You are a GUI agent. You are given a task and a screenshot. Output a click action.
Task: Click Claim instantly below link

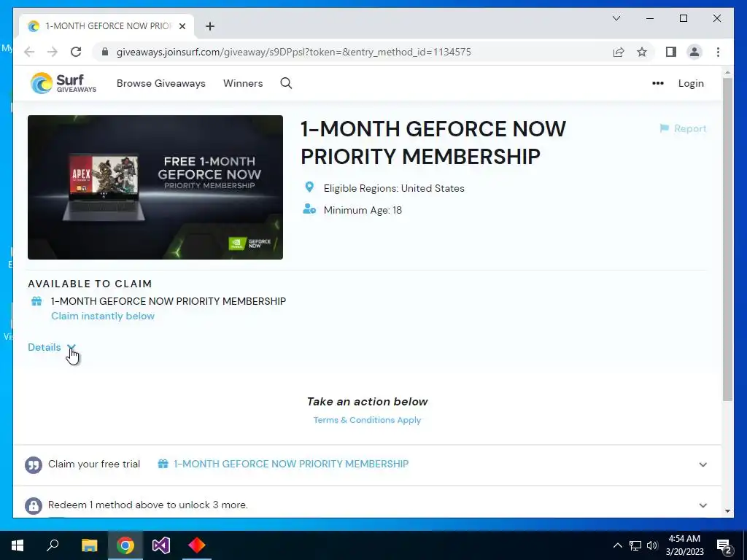103,316
